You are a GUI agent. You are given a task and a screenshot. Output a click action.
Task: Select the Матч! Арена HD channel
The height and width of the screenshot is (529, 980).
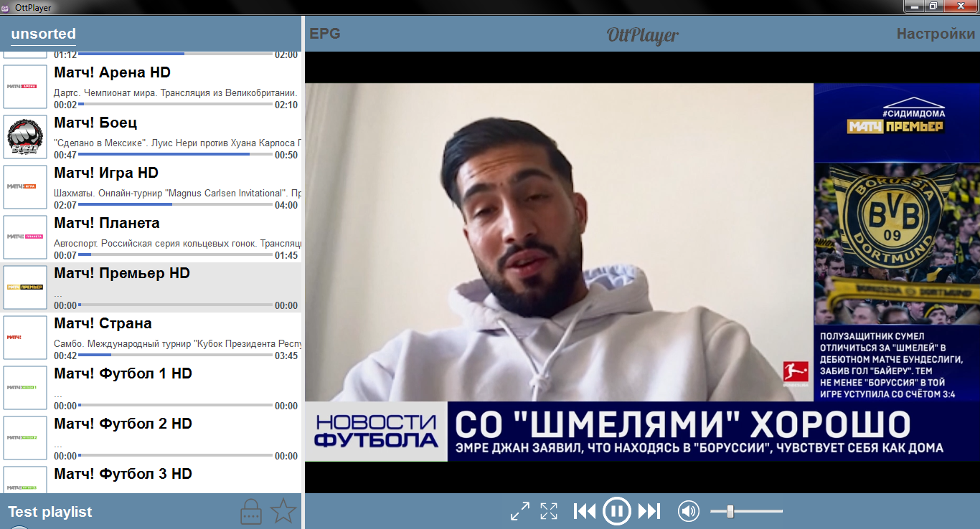click(x=112, y=72)
